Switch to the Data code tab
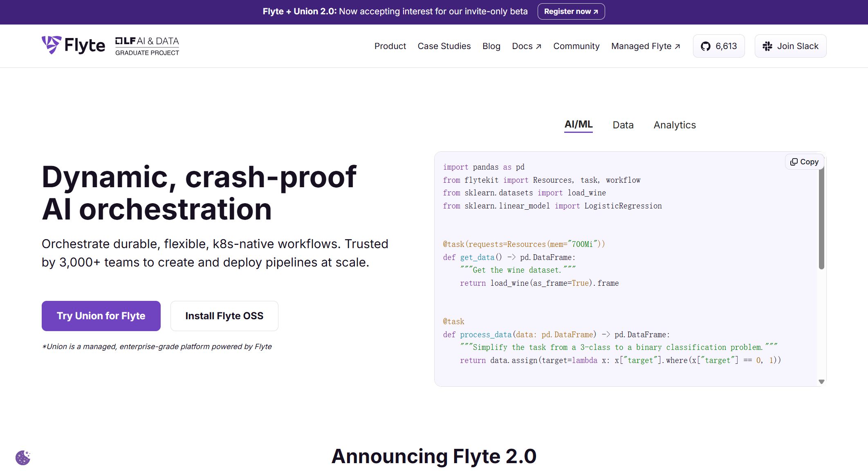Viewport: 868px width, 475px height. 623,125
